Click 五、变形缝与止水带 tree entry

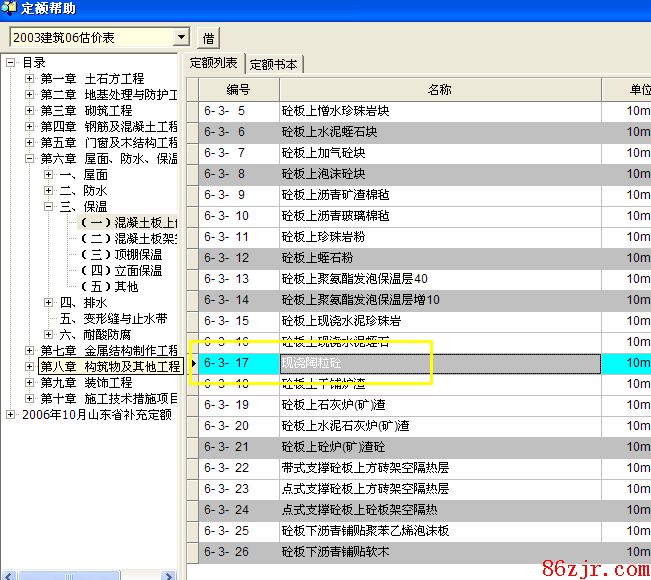(x=112, y=319)
